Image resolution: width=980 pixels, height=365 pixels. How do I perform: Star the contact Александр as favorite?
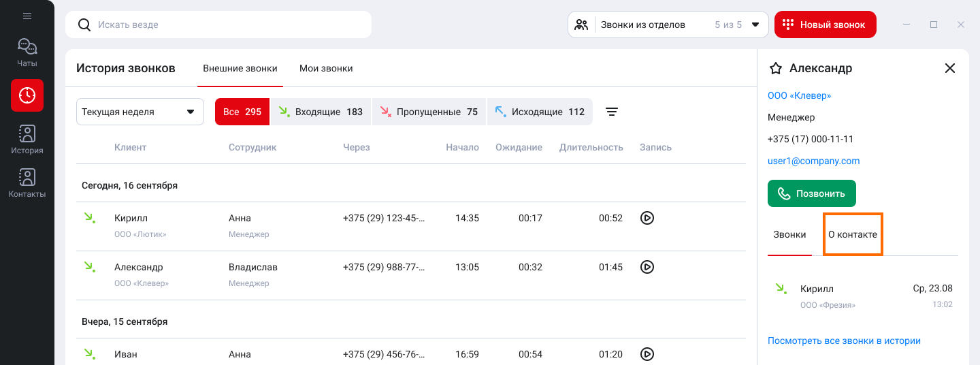tap(775, 68)
